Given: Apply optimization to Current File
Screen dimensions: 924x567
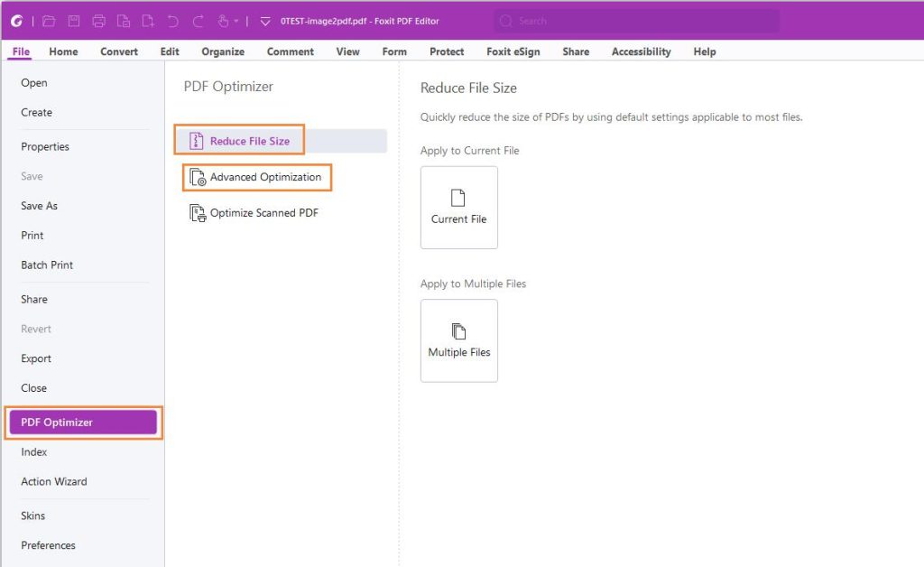Looking at the screenshot, I should click(458, 208).
